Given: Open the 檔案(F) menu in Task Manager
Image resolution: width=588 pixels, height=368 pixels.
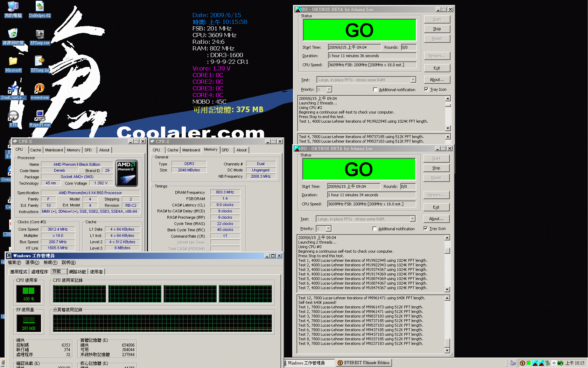Looking at the screenshot, I should 14,263.
